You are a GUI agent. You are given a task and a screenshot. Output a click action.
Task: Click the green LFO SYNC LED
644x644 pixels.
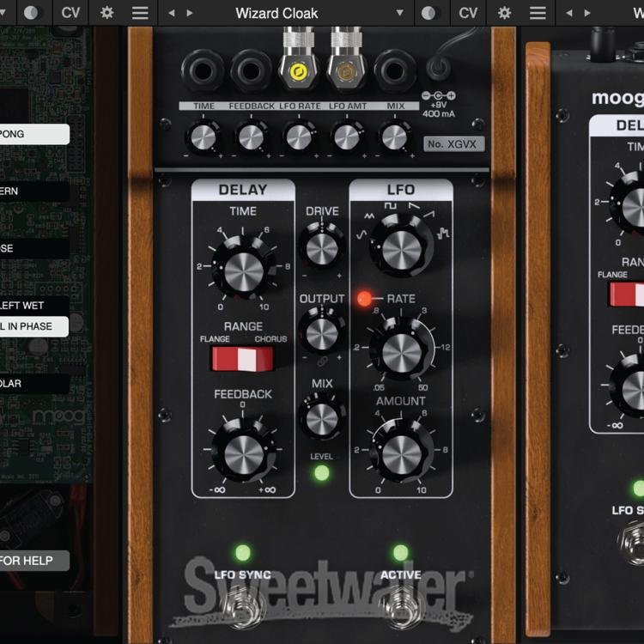[x=243, y=552]
